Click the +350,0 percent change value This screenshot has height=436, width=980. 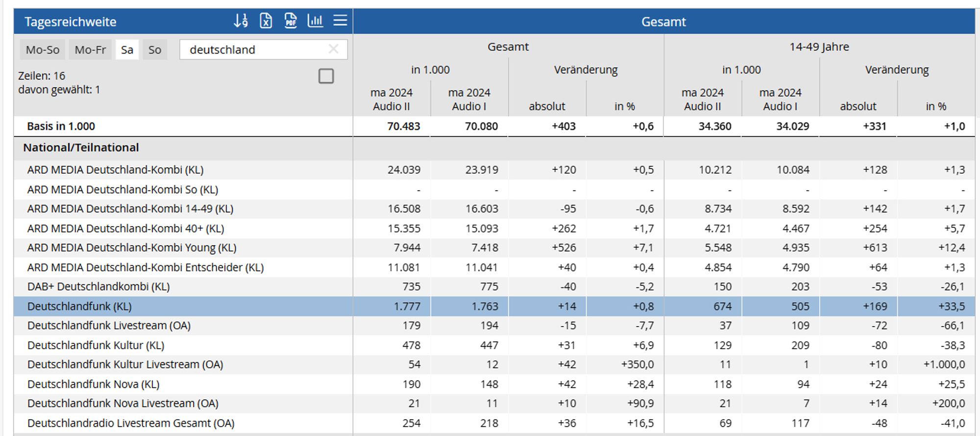click(637, 364)
